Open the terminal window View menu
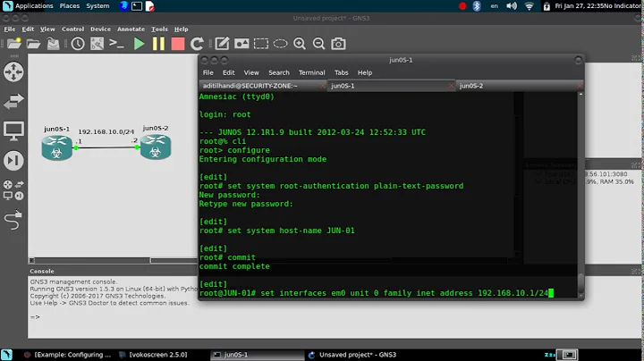644x361 pixels. [x=251, y=72]
